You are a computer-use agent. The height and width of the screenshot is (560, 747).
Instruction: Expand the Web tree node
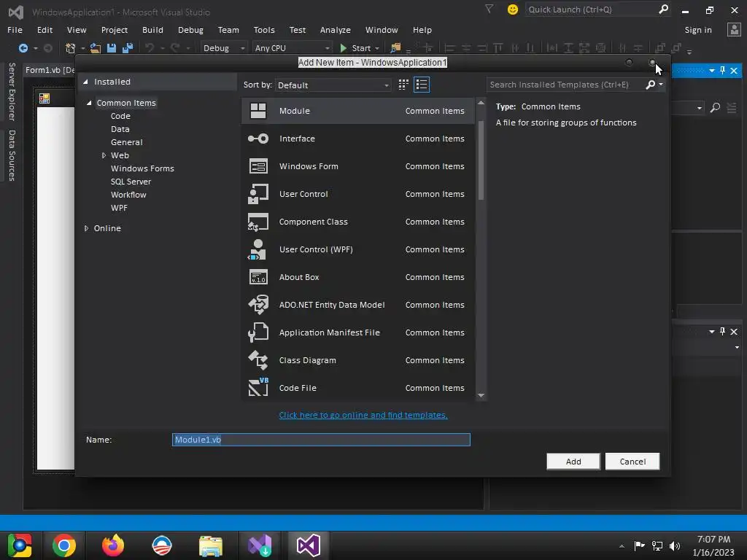tap(104, 155)
